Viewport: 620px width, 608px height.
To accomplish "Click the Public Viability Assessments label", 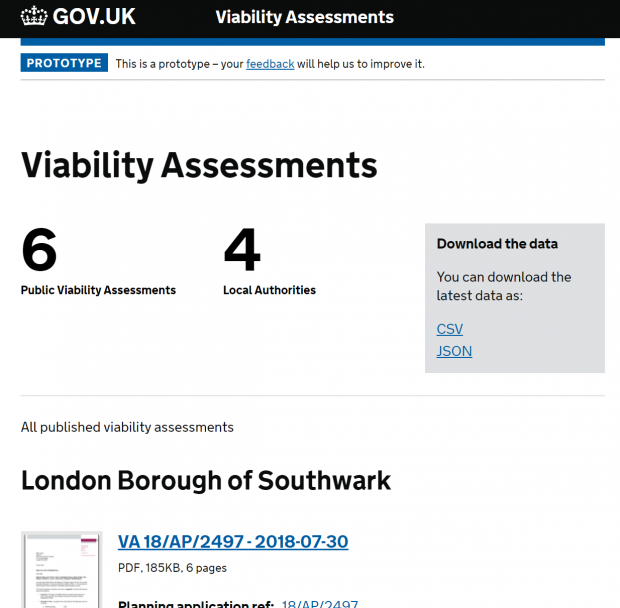I will [x=98, y=290].
